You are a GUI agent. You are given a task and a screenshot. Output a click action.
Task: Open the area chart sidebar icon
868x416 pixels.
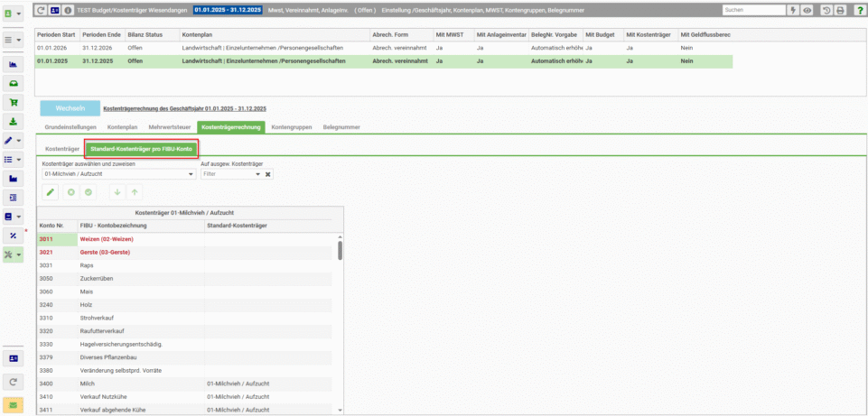[x=14, y=65]
